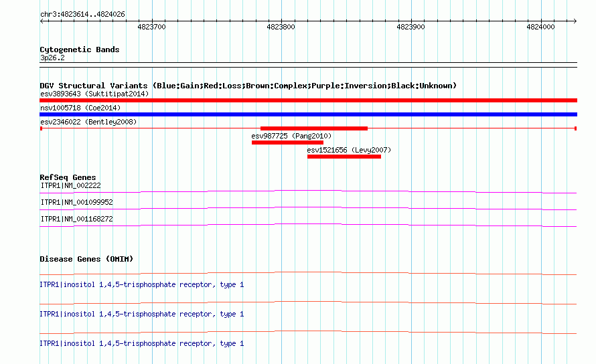Click the left arrow on the ruler
The height and width of the screenshot is (364, 596).
coord(42,21)
